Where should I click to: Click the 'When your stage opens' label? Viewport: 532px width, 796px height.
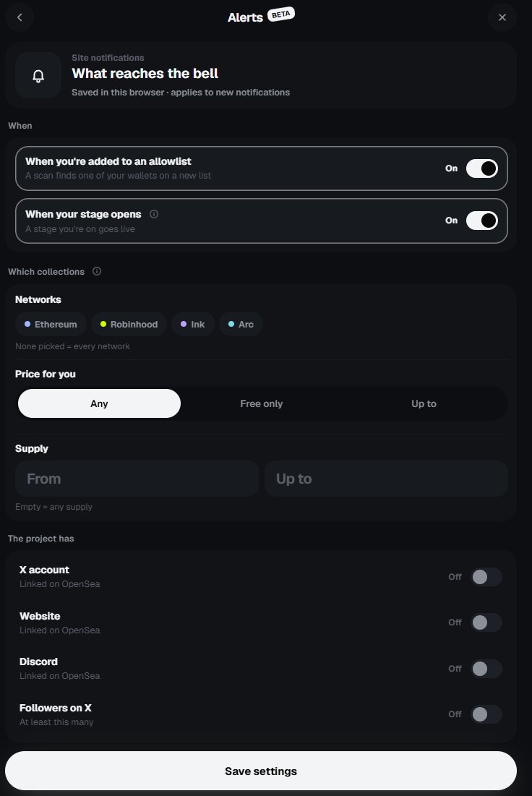(x=83, y=214)
